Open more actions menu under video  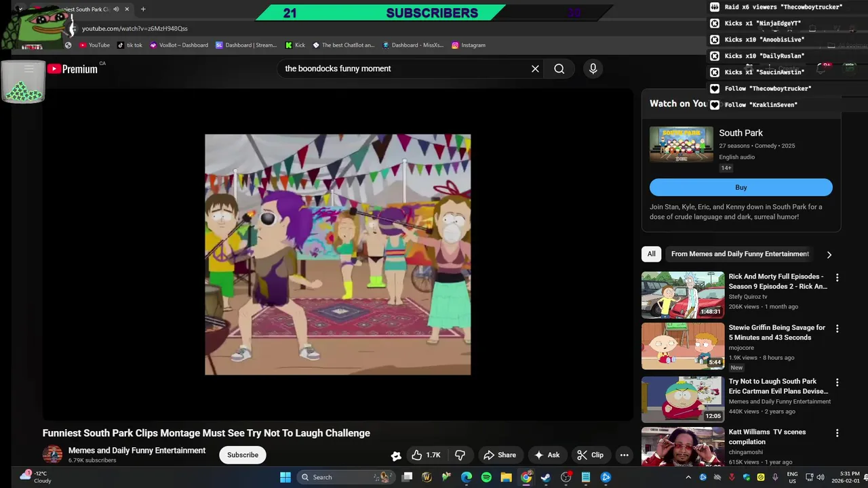click(624, 455)
